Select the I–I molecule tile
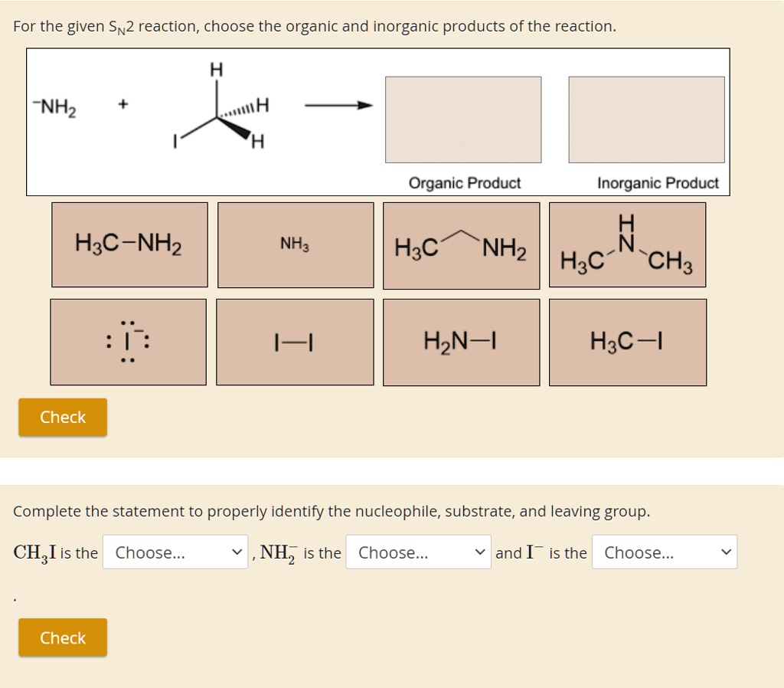Image resolution: width=784 pixels, height=688 pixels. click(x=296, y=342)
